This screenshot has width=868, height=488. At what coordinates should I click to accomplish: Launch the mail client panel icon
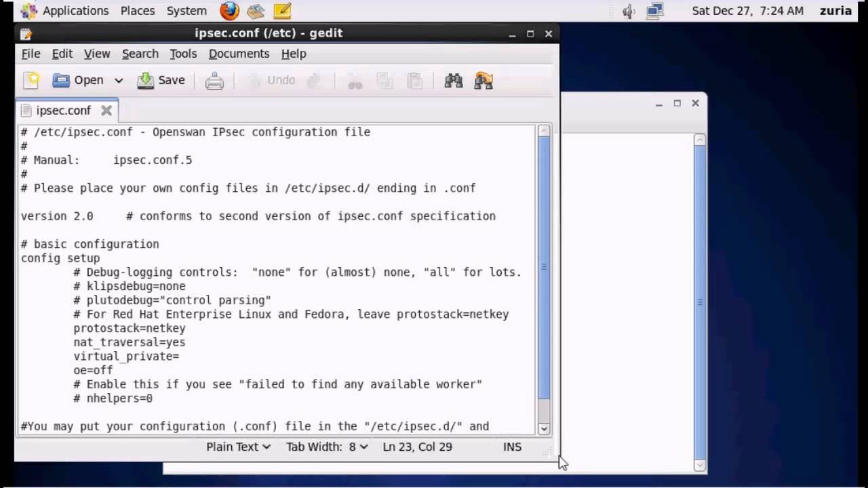coord(256,11)
